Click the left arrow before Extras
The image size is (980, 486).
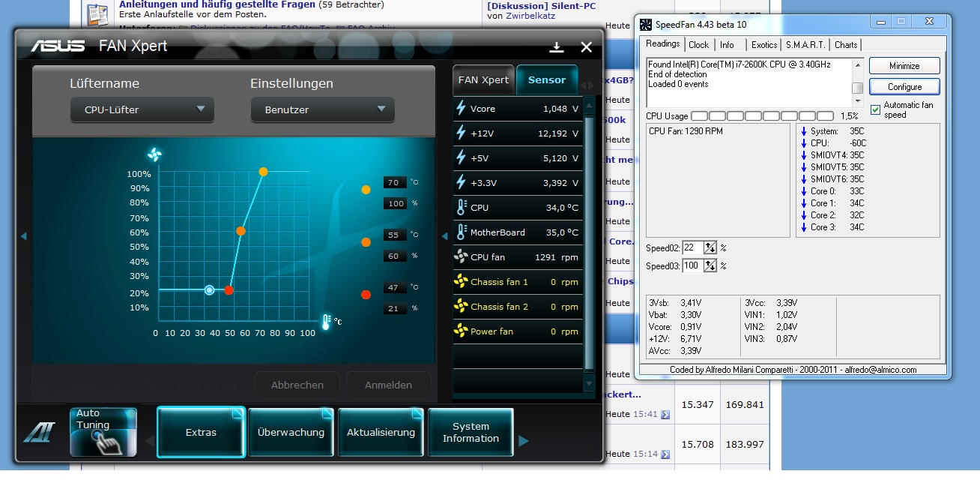[x=149, y=441]
